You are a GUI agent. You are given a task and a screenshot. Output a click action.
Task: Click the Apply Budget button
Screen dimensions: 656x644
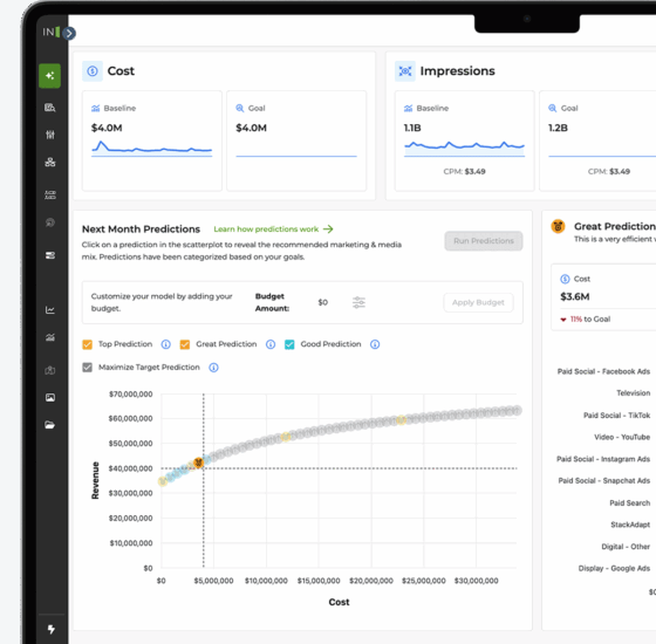(x=478, y=302)
